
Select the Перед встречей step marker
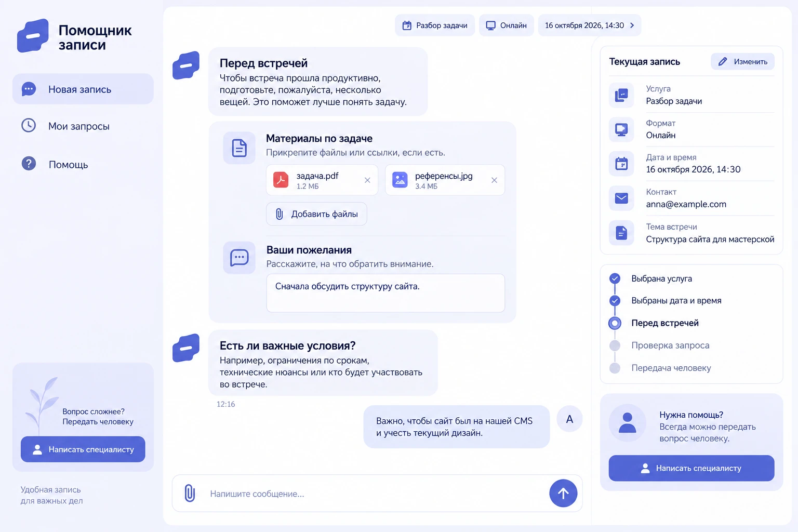click(615, 323)
